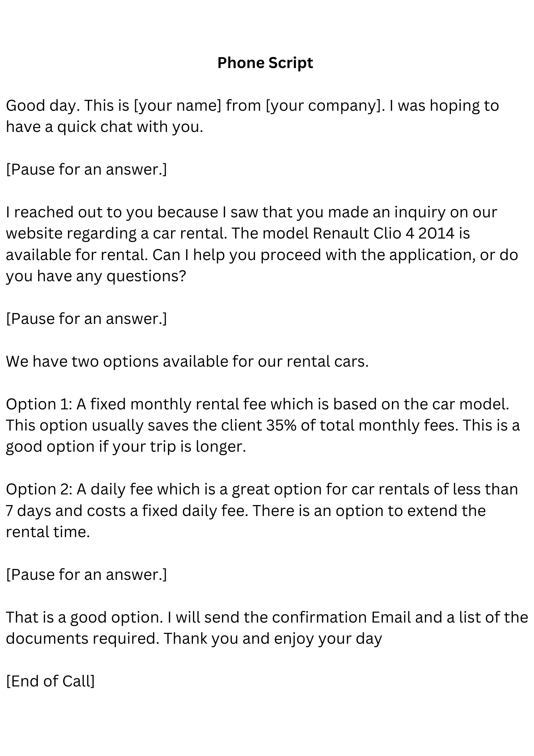
Task: Click the third [Pause for an answer.] line
Action: click(86, 575)
